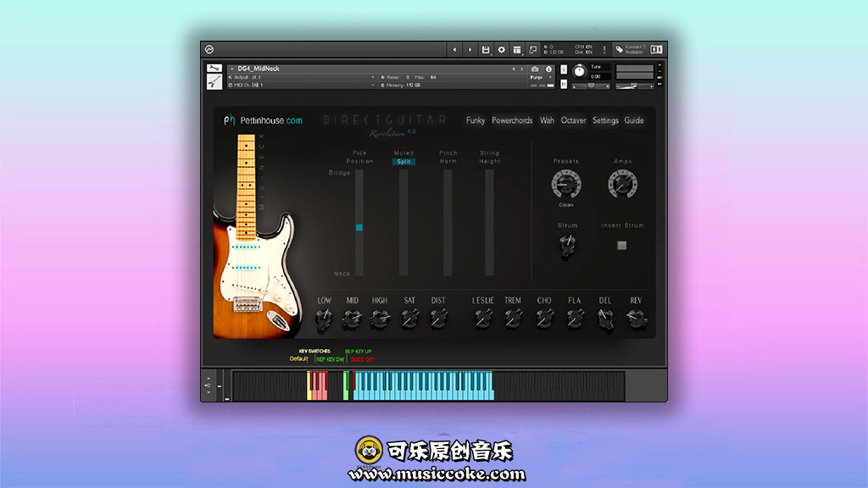Click the exclamation warning icon
The width and height of the screenshot is (868, 488).
coord(604,50)
